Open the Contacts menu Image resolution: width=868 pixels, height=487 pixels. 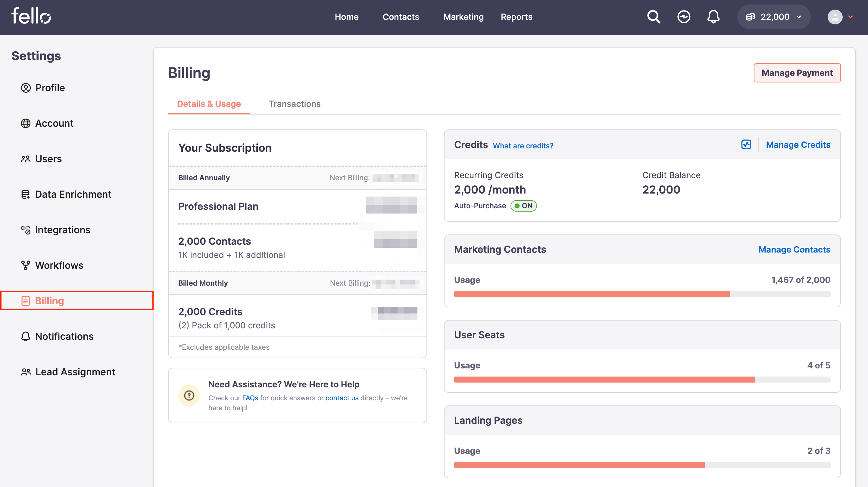pyautogui.click(x=401, y=17)
